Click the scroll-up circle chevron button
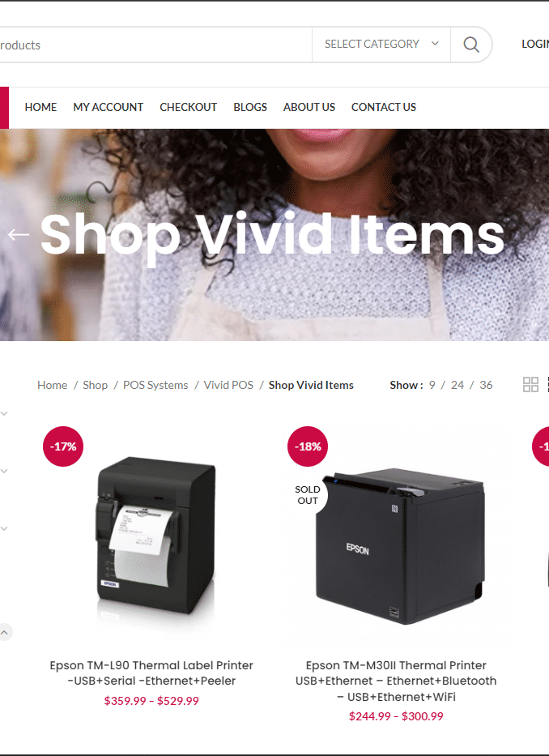 pyautogui.click(x=4, y=632)
